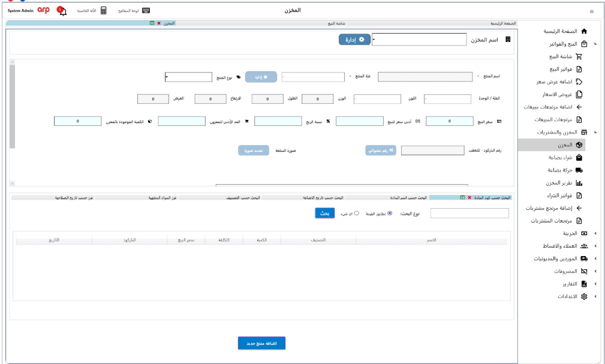This screenshot has width=605, height=364.
Task: Click the warehouse building icon beside اسم المخزن
Action: (x=508, y=40)
